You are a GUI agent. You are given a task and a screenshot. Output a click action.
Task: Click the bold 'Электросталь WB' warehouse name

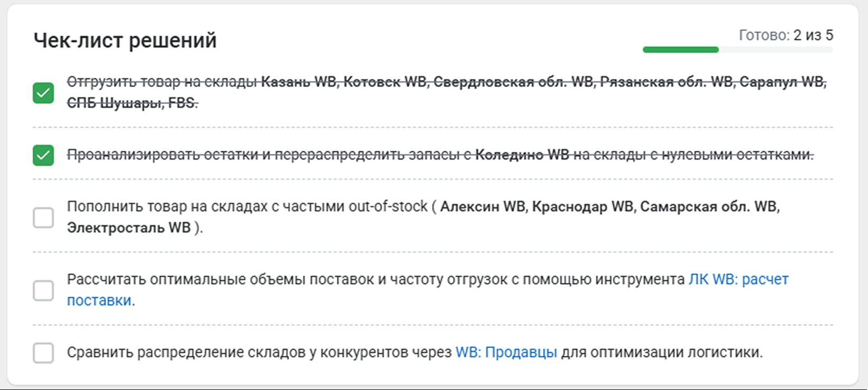pyautogui.click(x=128, y=228)
